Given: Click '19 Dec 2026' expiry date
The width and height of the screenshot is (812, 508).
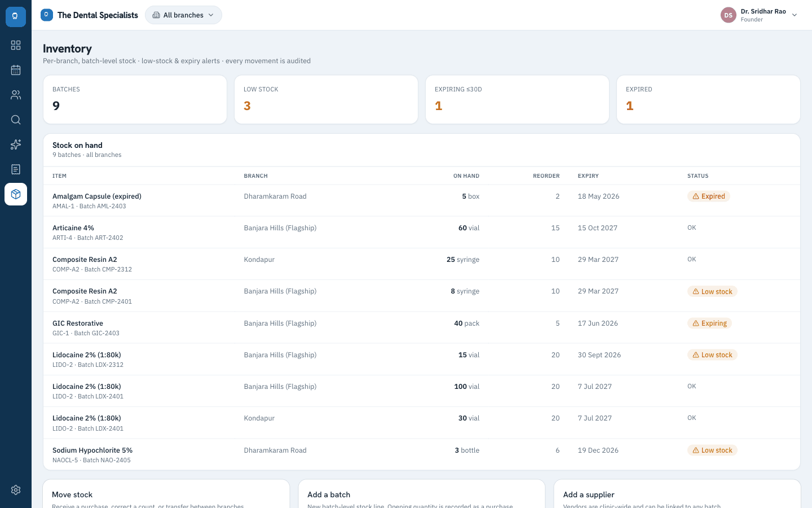Looking at the screenshot, I should (598, 450).
